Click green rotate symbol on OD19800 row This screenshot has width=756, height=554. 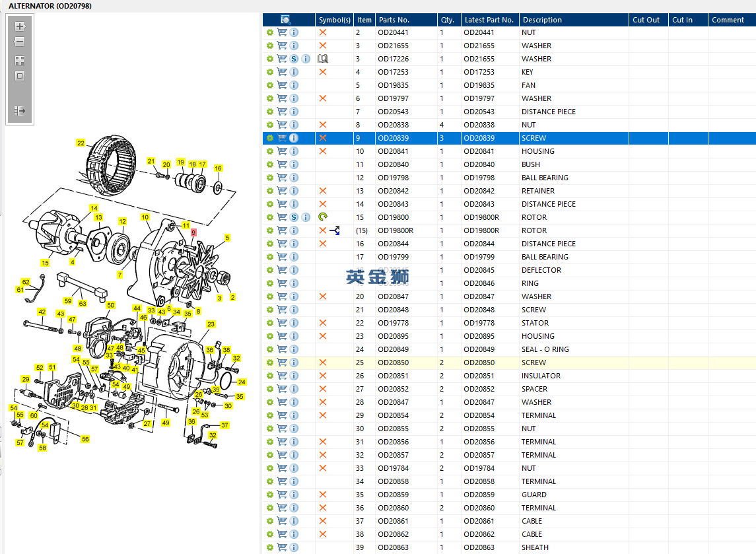[323, 217]
